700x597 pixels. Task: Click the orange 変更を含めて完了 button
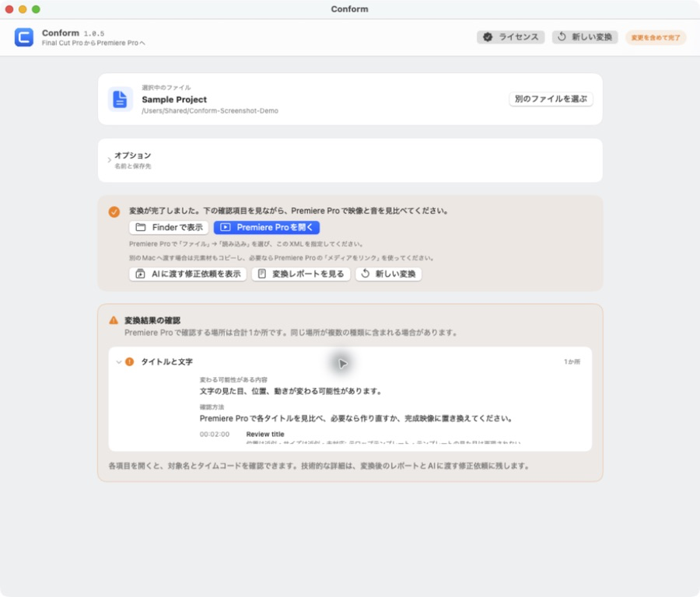(656, 37)
